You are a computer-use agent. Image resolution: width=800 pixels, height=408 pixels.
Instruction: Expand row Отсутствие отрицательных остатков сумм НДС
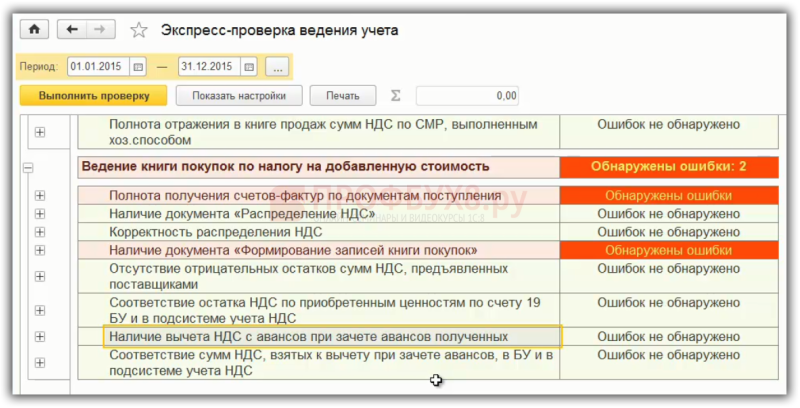[40, 276]
